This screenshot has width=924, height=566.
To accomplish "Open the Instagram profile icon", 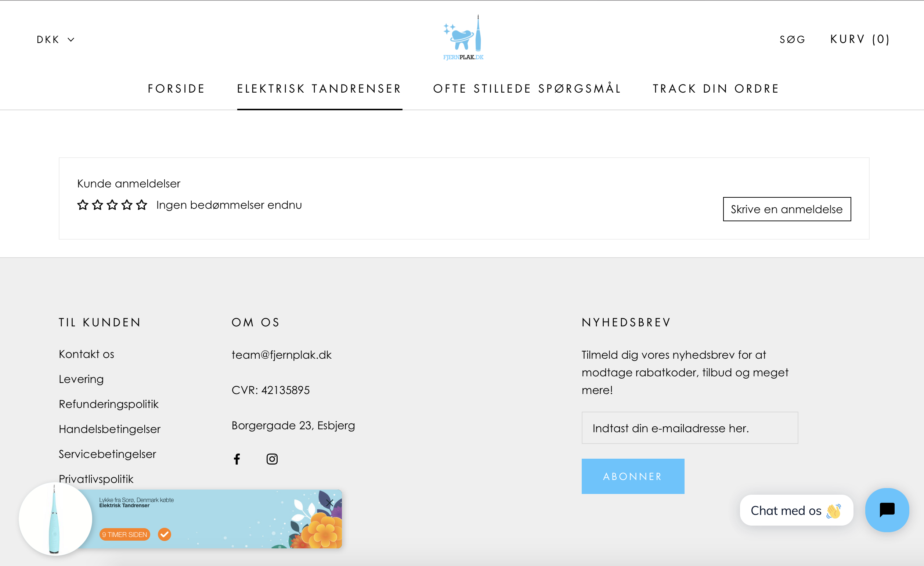I will pos(272,459).
